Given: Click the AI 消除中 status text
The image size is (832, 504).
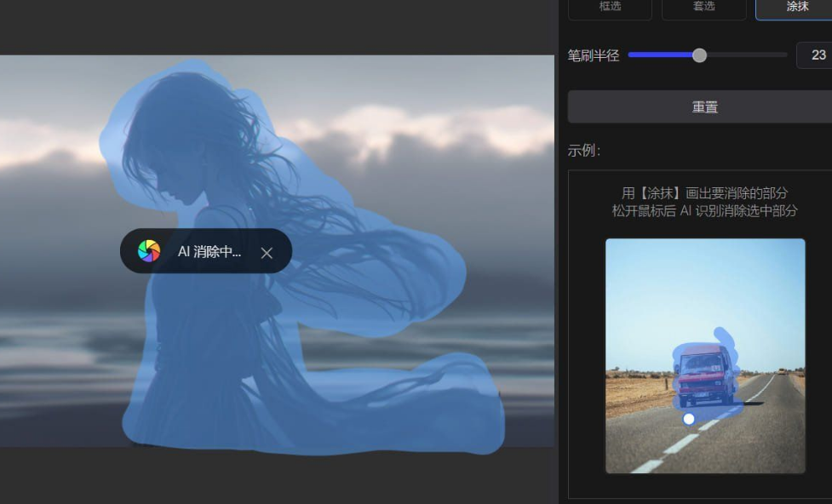Looking at the screenshot, I should pyautogui.click(x=209, y=252).
